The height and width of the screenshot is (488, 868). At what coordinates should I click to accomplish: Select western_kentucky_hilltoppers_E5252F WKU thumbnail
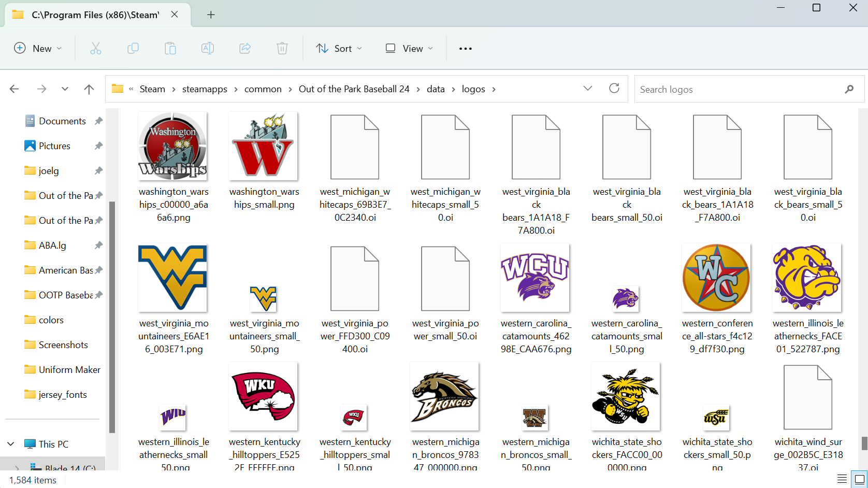[264, 396]
